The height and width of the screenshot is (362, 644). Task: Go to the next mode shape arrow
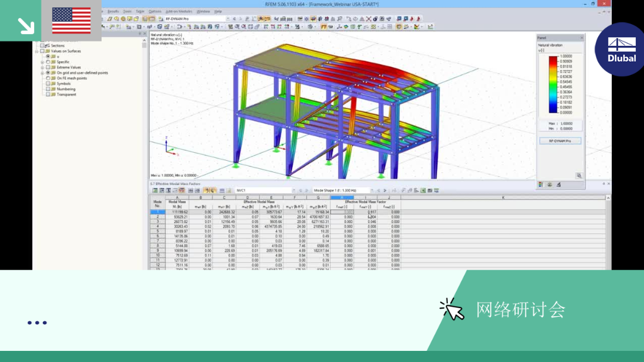385,191
